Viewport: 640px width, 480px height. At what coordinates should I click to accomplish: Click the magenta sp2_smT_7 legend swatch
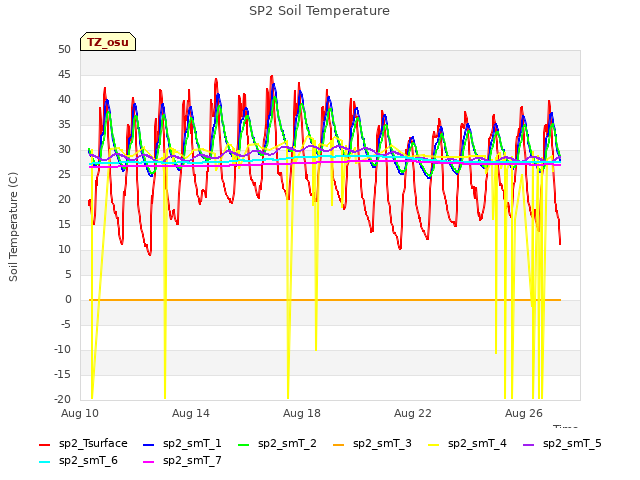[149, 462]
